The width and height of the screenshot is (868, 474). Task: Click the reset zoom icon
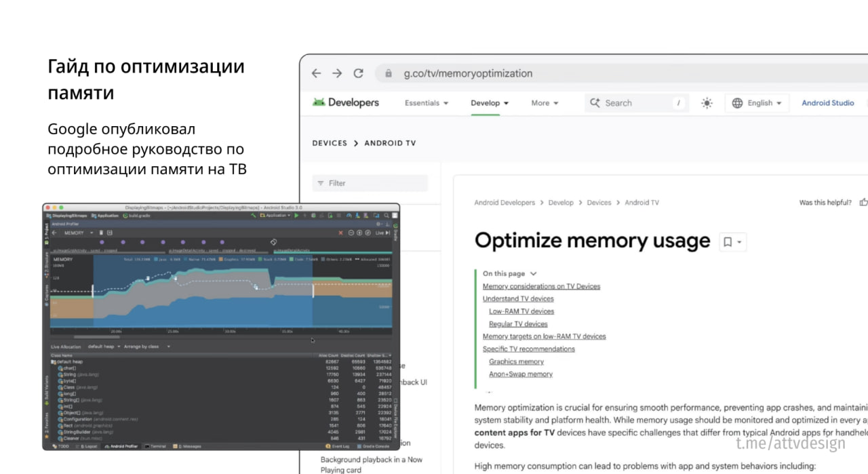[x=368, y=233]
